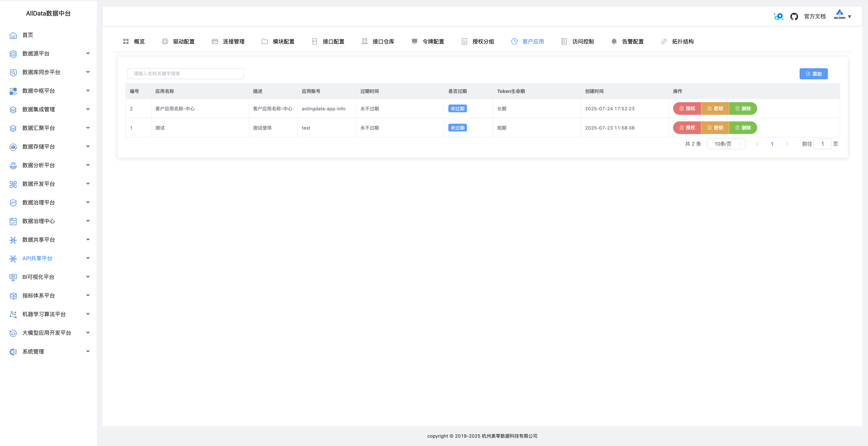Click the 前往 page number input
The width and height of the screenshot is (868, 446).
click(822, 144)
